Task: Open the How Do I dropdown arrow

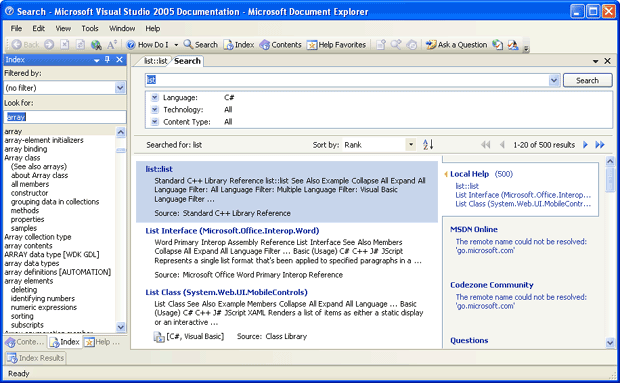Action: click(176, 45)
